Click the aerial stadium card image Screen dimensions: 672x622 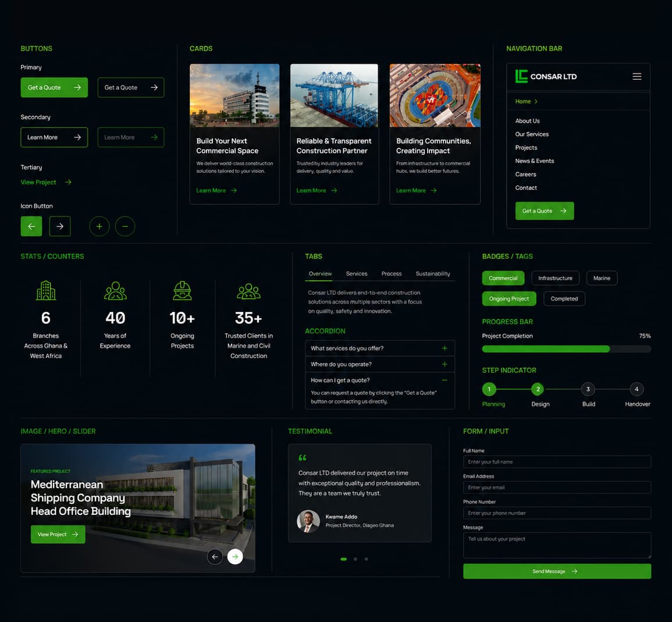point(435,95)
